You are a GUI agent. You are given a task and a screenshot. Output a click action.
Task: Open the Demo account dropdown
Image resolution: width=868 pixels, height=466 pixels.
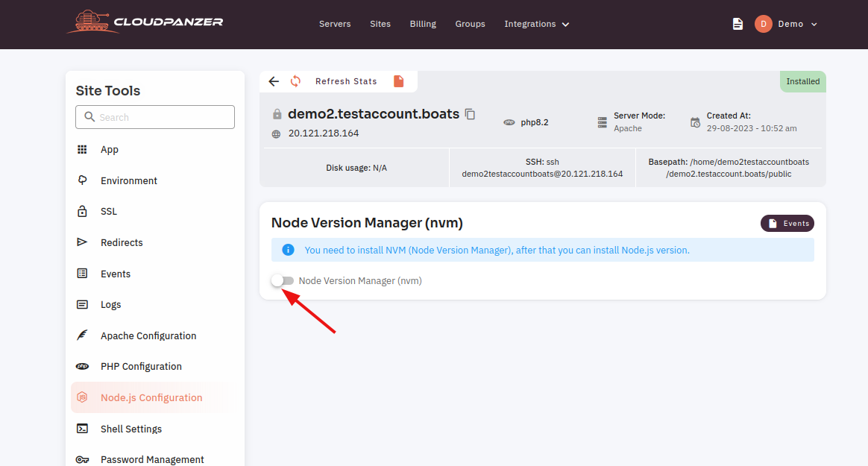[x=797, y=24]
